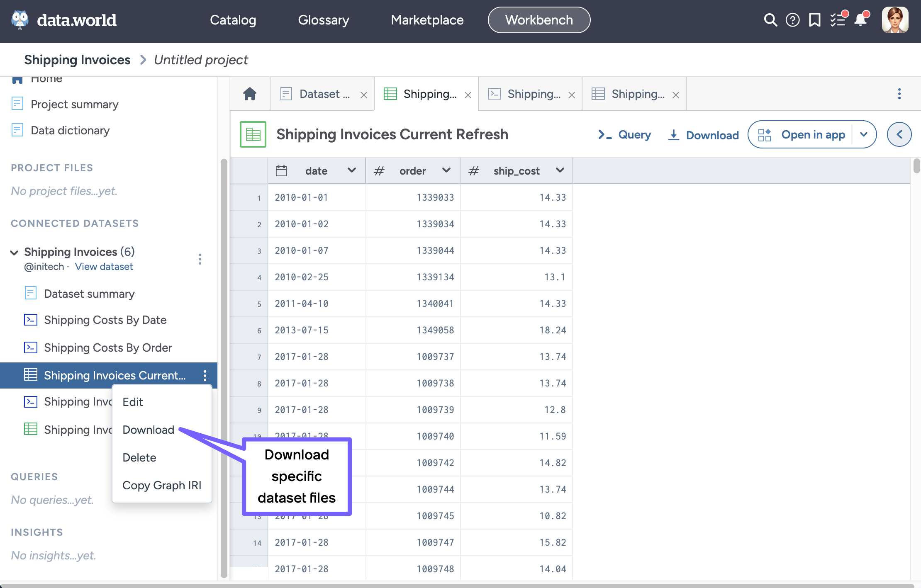Screen dimensions: 921x588
Task: Open kebab menu for Shipping Invoices Current
Action: (x=205, y=375)
